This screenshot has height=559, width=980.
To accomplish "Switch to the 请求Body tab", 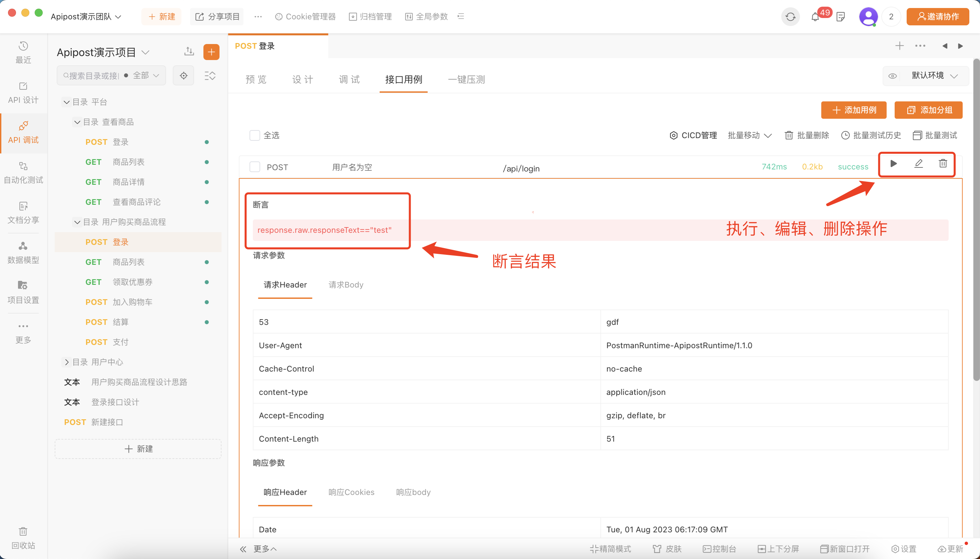I will [x=345, y=284].
